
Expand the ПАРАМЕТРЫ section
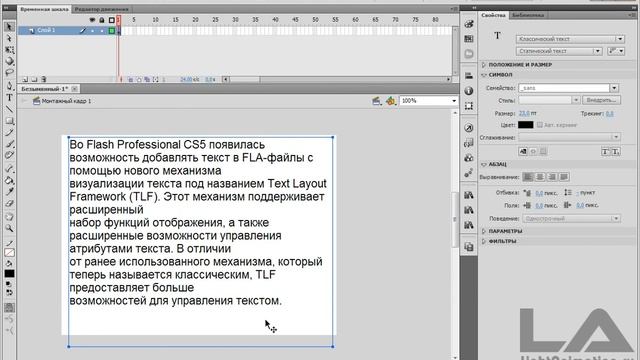click(484, 231)
